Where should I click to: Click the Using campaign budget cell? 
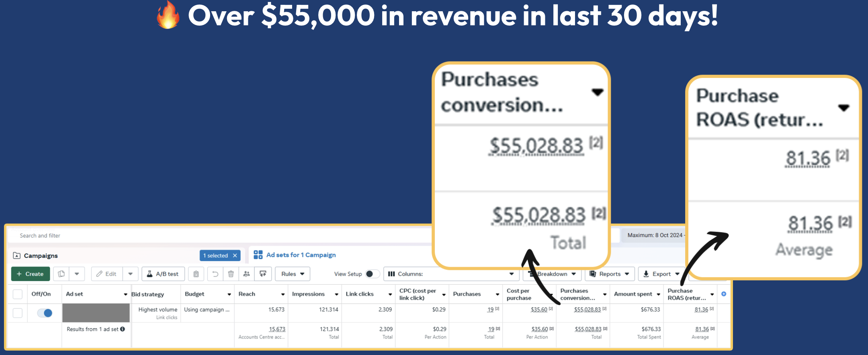207,310
